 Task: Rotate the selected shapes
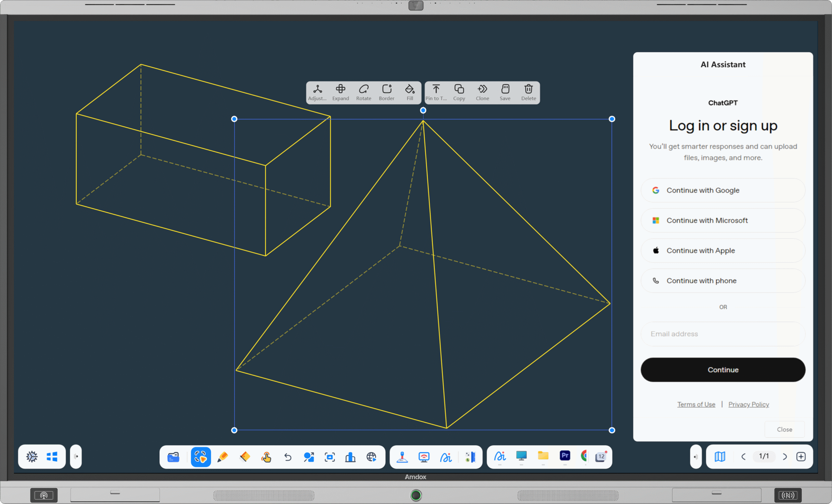364,92
